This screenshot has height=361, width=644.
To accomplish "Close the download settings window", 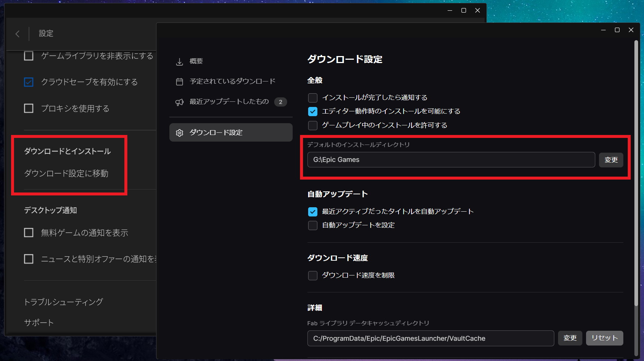I will 631,30.
